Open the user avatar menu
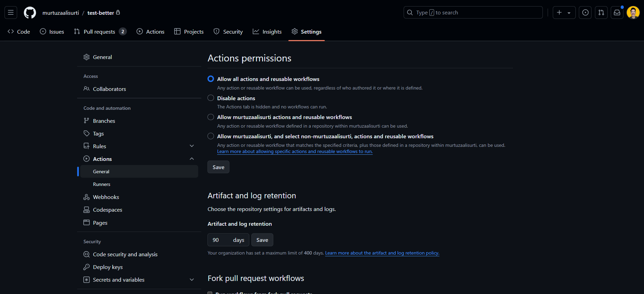Image resolution: width=644 pixels, height=294 pixels. (x=633, y=13)
